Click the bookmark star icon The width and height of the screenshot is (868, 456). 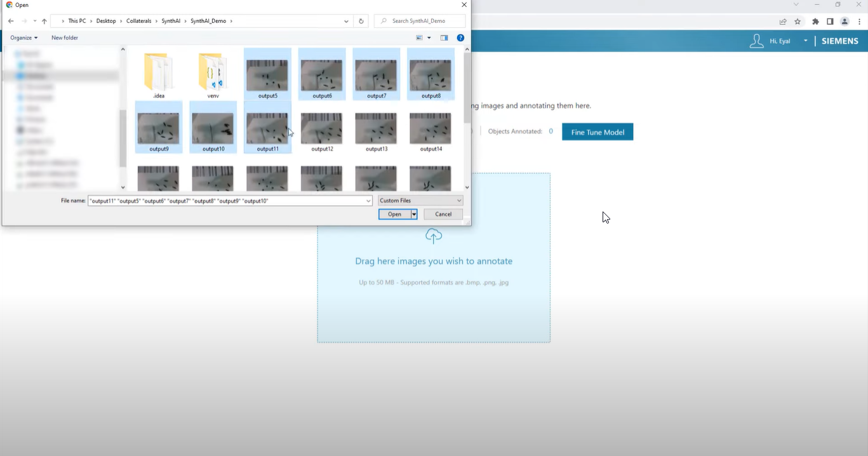(x=798, y=21)
